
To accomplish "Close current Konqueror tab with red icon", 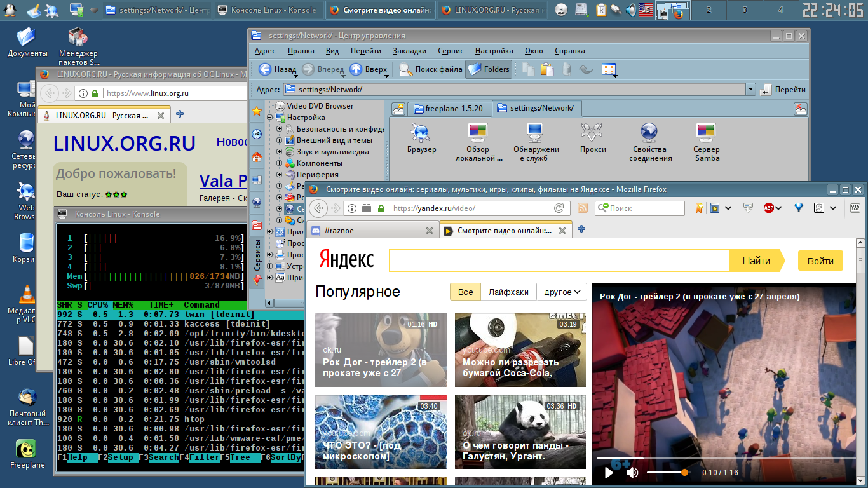I will click(801, 109).
